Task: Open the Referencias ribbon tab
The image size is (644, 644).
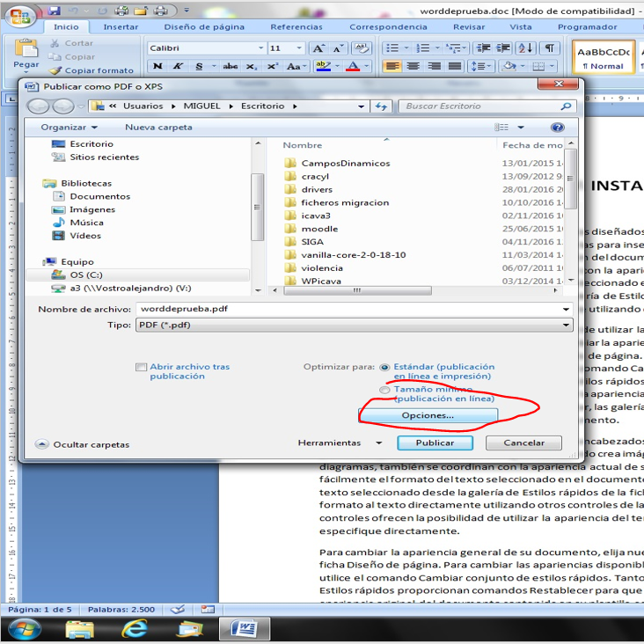Action: coord(296,27)
